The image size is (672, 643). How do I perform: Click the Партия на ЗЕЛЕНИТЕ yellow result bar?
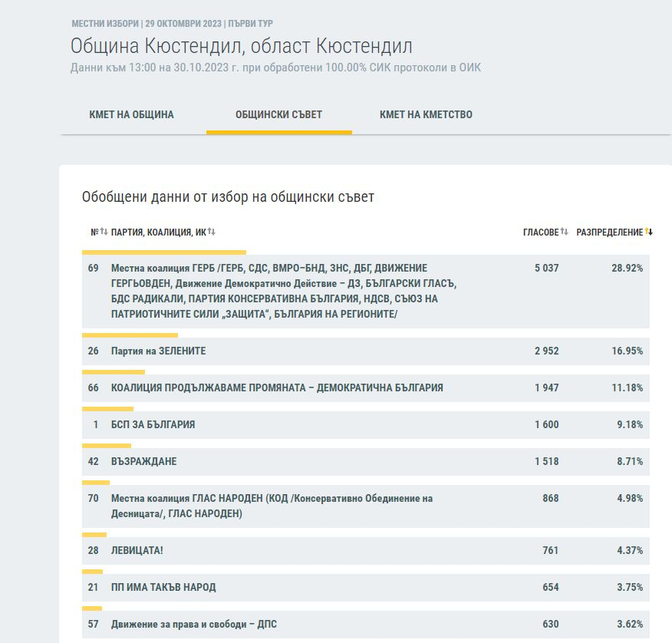tap(130, 335)
